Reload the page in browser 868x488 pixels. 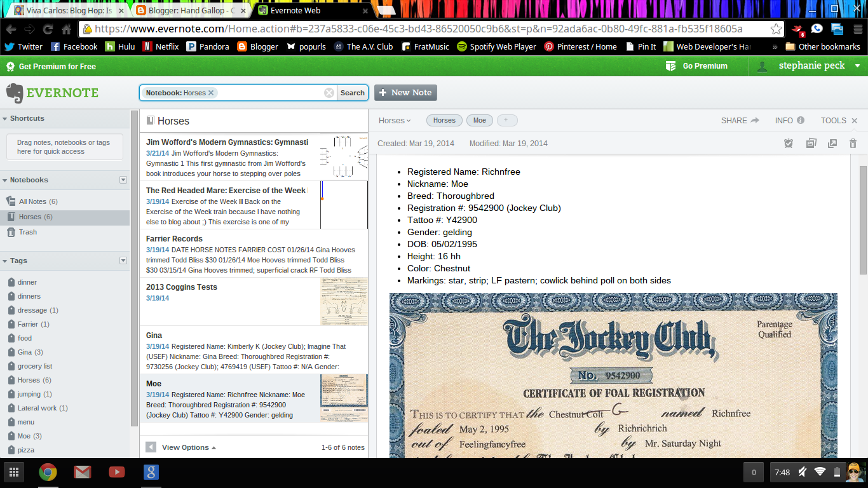point(48,29)
